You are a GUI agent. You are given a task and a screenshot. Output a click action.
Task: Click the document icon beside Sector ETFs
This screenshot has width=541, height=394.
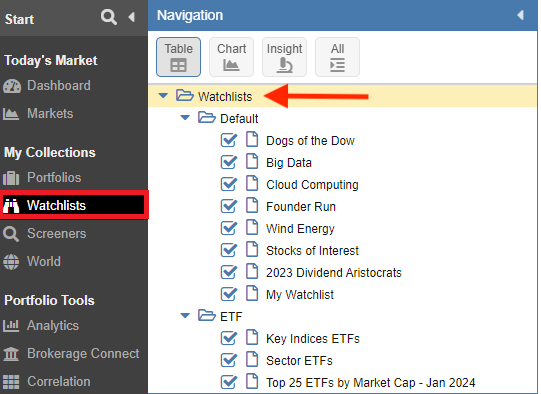252,359
